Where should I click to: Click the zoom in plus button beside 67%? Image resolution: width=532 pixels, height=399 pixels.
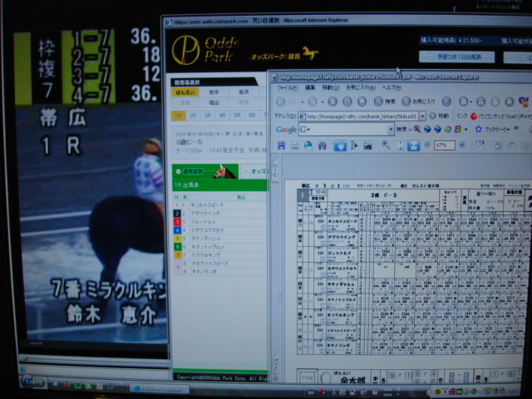point(462,145)
